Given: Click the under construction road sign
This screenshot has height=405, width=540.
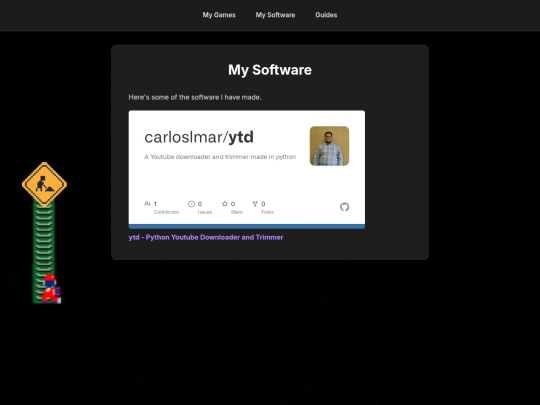Looking at the screenshot, I should 44,184.
